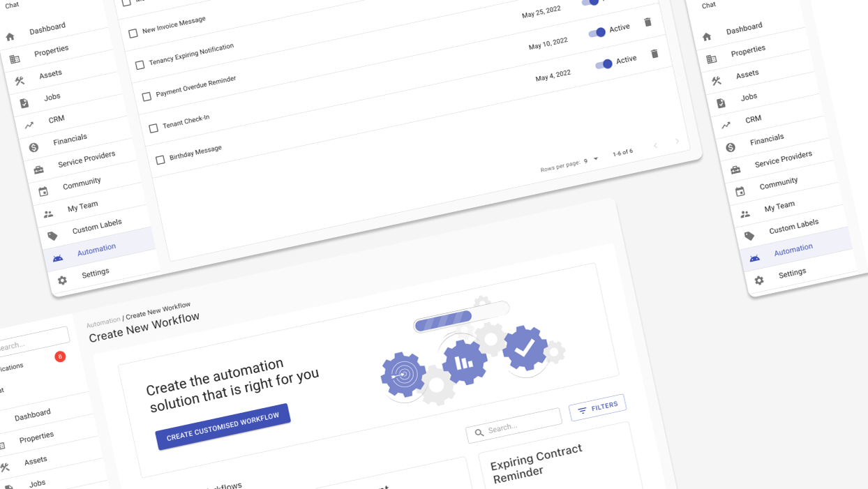Click the CRM trend-line icon in left sidebar
Screen dimensions: 868x489
click(29, 126)
